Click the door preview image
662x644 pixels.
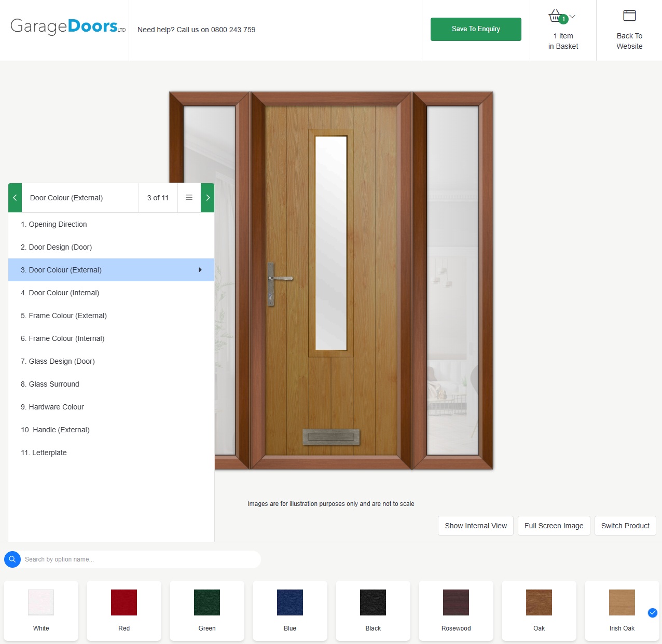(331, 281)
